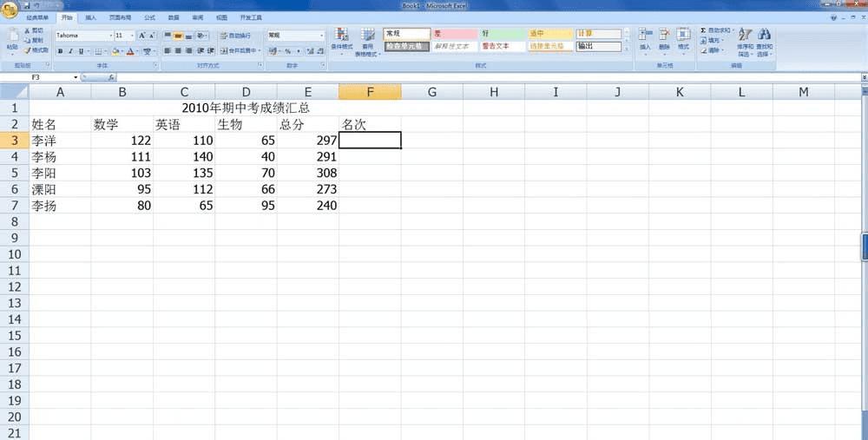This screenshot has height=440, width=868.
Task: Open Conditional Formatting (条件格式)
Action: [x=342, y=40]
